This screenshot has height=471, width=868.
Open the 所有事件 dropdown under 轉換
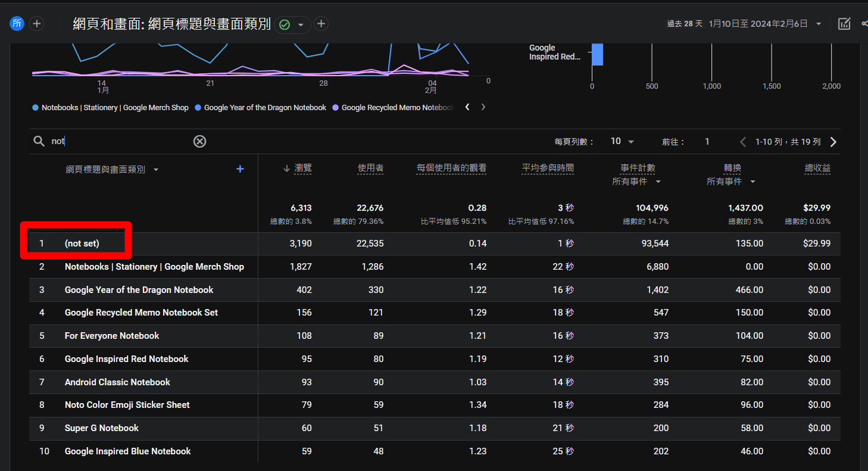[x=732, y=182]
